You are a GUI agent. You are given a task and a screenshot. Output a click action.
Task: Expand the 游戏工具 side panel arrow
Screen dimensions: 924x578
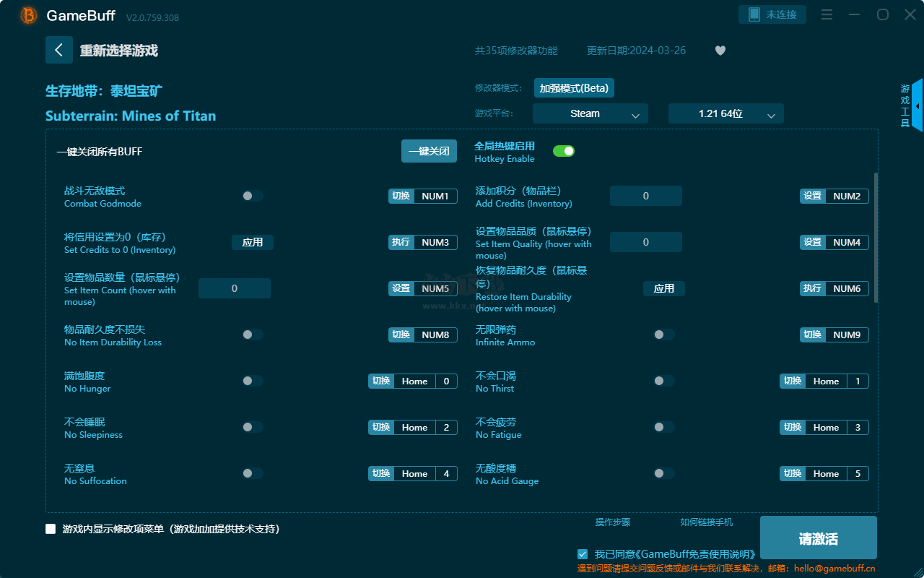[917, 105]
